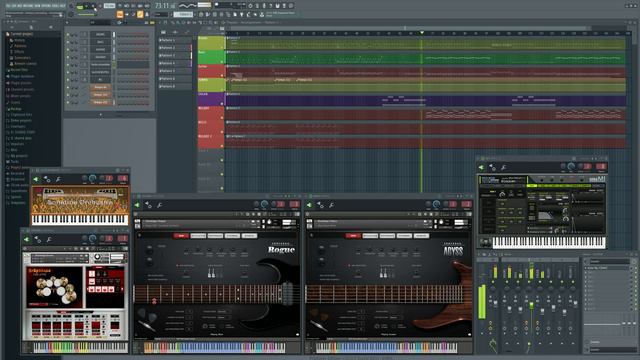The image size is (640, 360).
Task: Select the bottom orange channel button
Action: point(100,102)
